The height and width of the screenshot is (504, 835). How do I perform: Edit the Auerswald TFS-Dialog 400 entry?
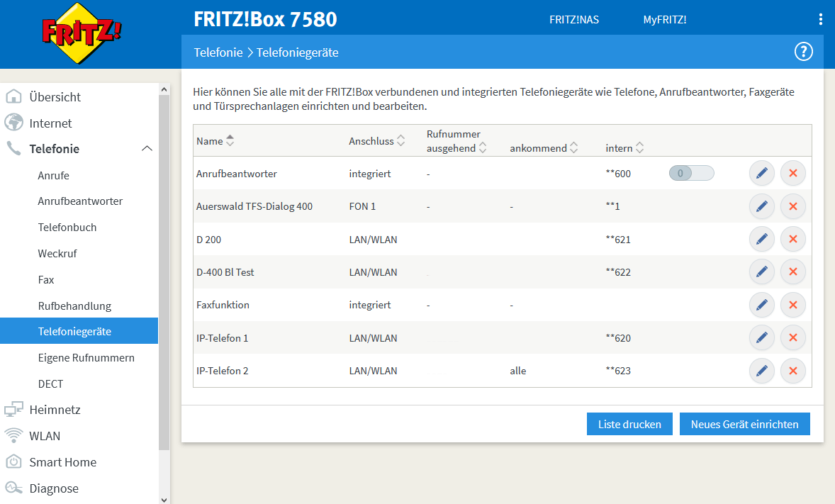click(x=762, y=207)
